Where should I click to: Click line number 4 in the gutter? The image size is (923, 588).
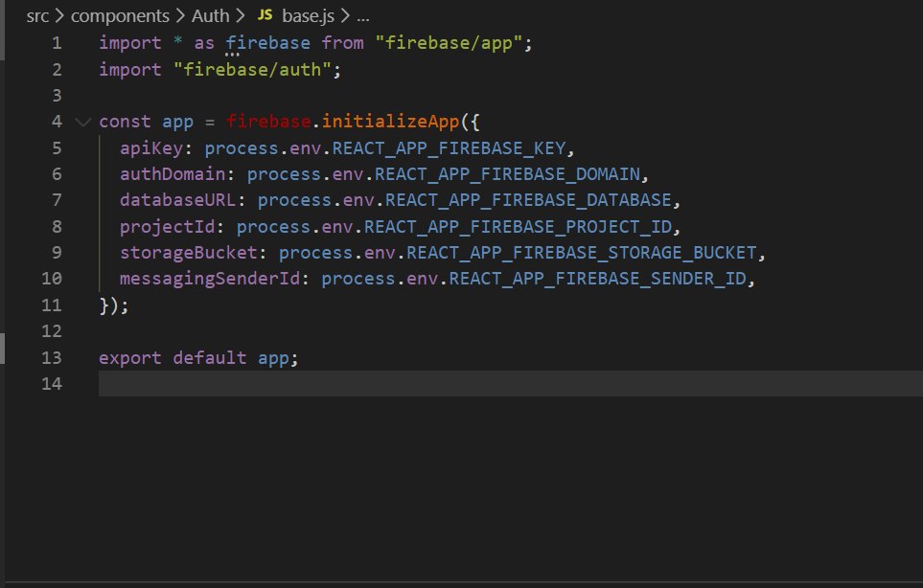click(57, 122)
